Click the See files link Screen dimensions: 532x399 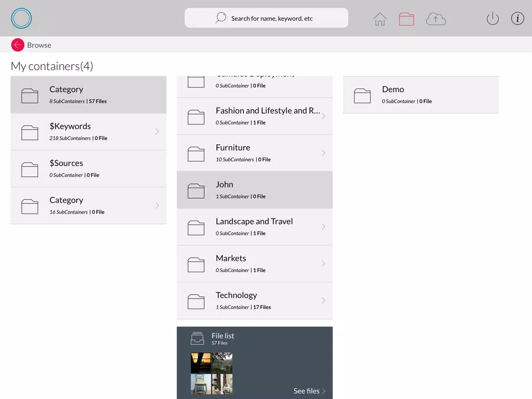click(x=309, y=391)
